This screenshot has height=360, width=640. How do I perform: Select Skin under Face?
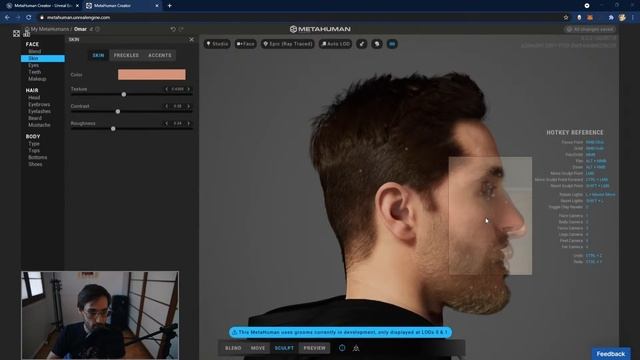coord(42,58)
